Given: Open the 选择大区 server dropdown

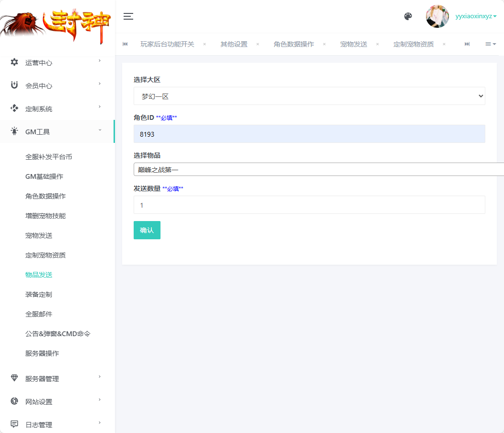Looking at the screenshot, I should (x=309, y=95).
